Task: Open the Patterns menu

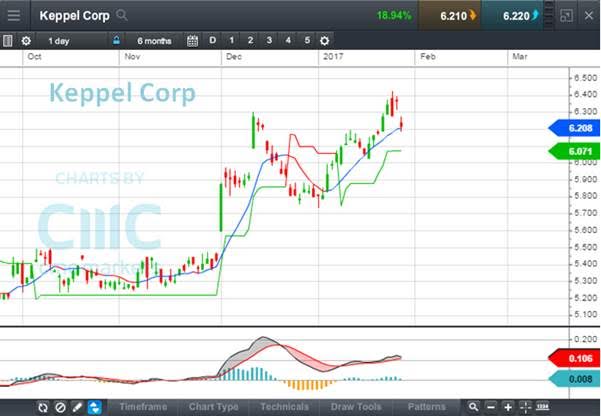Action: [426, 407]
